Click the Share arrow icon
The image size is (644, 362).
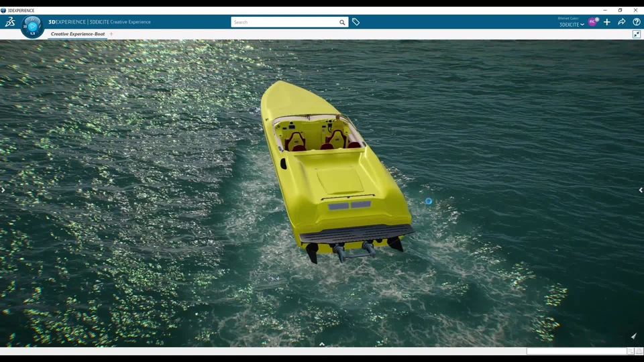click(x=622, y=22)
